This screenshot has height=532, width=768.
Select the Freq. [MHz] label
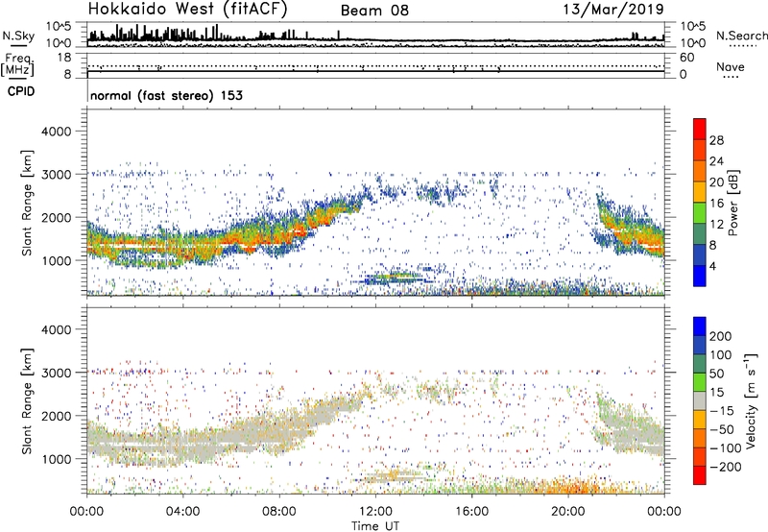point(17,65)
